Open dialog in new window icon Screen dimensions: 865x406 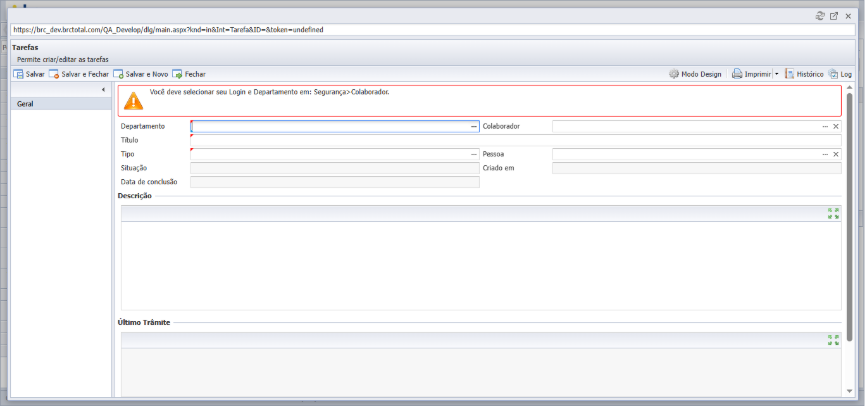point(834,17)
